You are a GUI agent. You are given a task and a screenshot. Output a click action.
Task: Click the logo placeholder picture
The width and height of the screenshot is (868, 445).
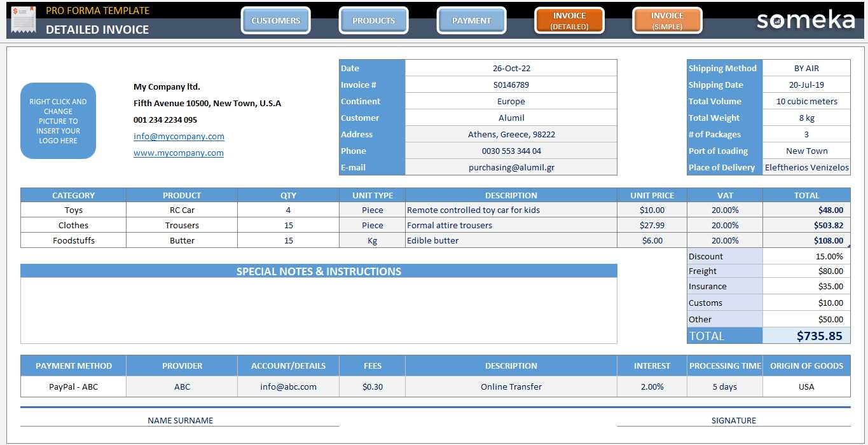[x=58, y=121]
